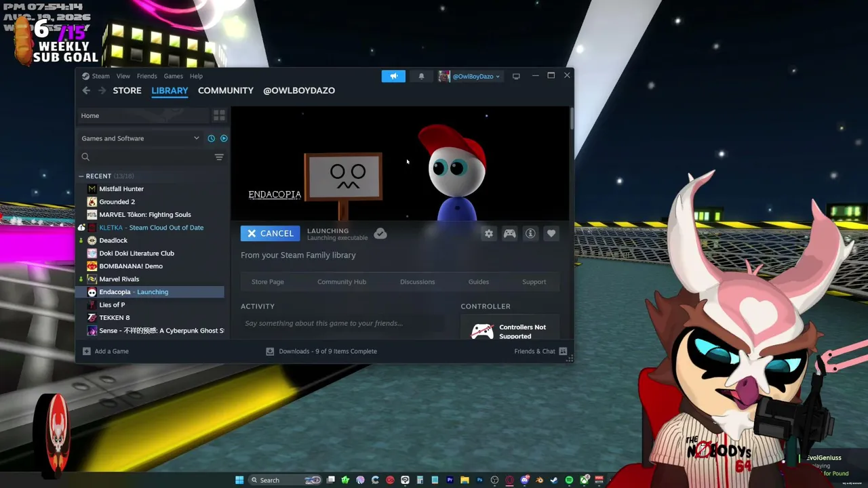
Task: Show Endacopia game info panel
Action: click(x=530, y=233)
